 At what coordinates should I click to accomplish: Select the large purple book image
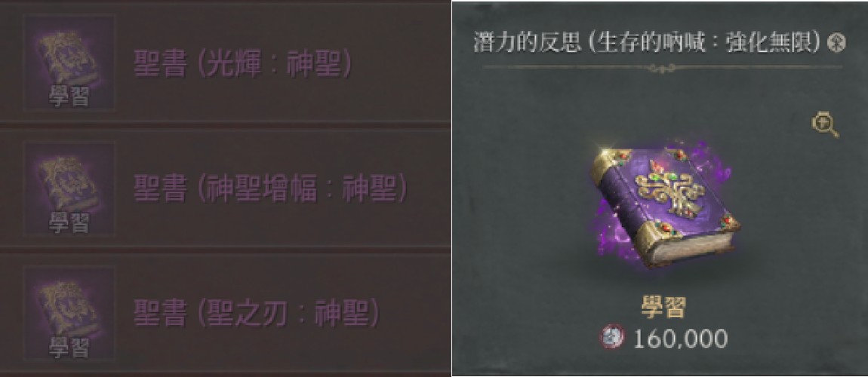(663, 207)
